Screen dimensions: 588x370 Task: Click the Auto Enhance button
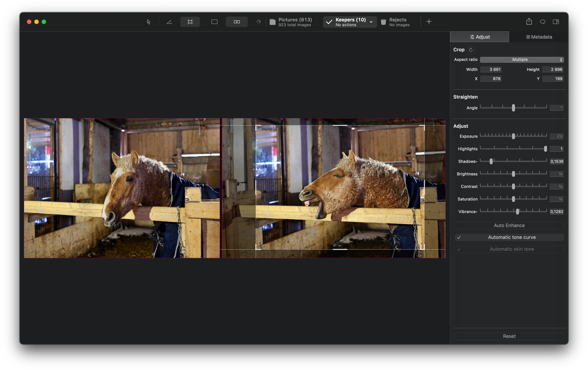(509, 226)
